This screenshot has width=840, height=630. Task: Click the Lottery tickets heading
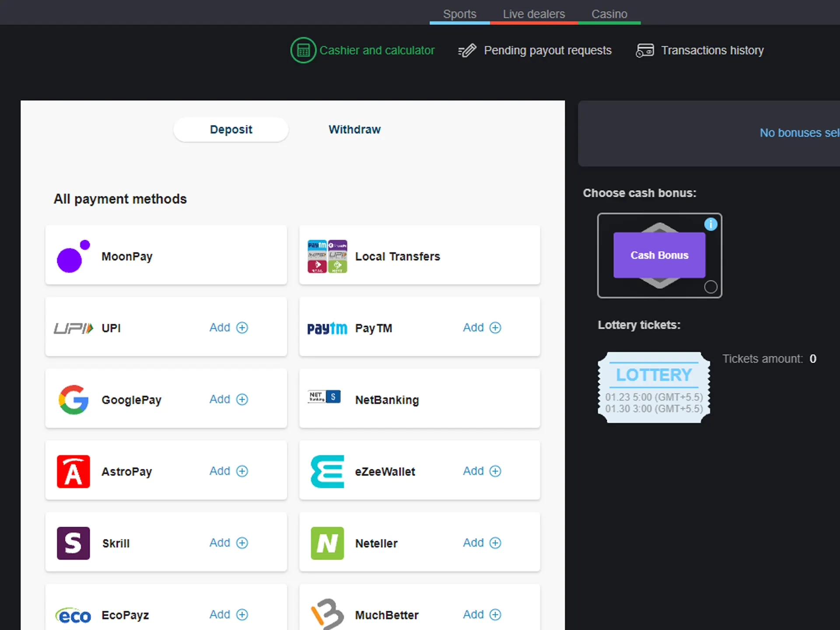pos(639,325)
